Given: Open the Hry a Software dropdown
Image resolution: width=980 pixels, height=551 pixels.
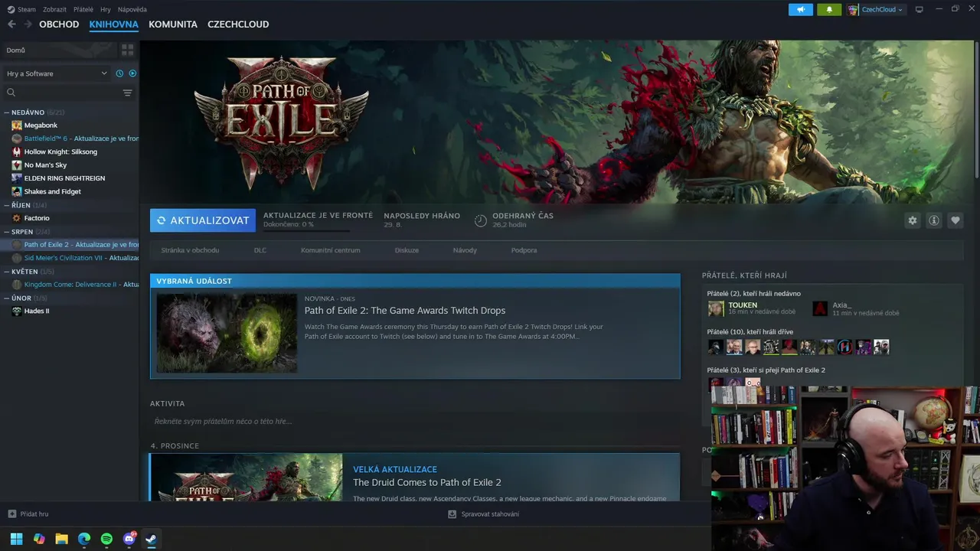Looking at the screenshot, I should point(57,73).
